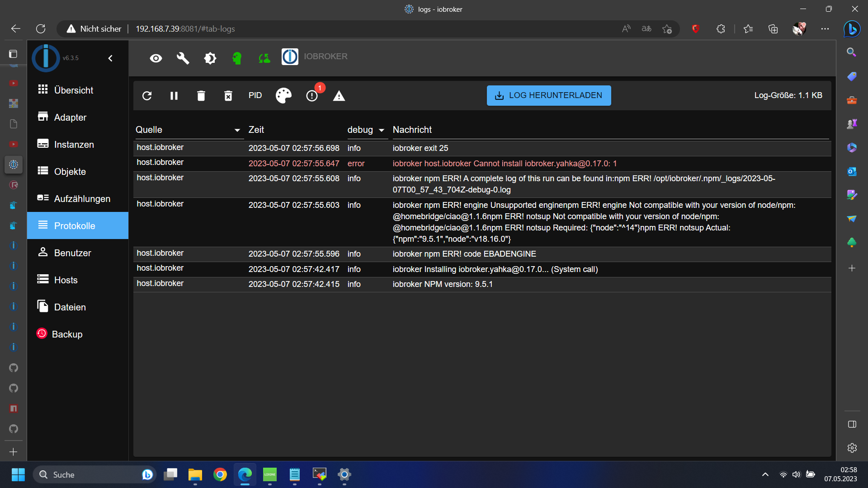Open Edge sidebar settings gear
This screenshot has height=488, width=868.
(x=852, y=448)
